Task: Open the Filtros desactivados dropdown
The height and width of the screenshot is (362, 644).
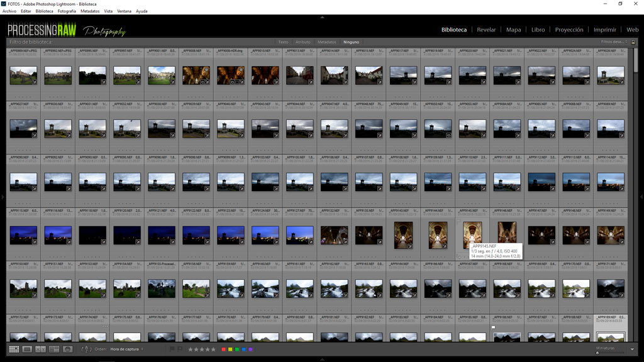Action: click(x=613, y=42)
